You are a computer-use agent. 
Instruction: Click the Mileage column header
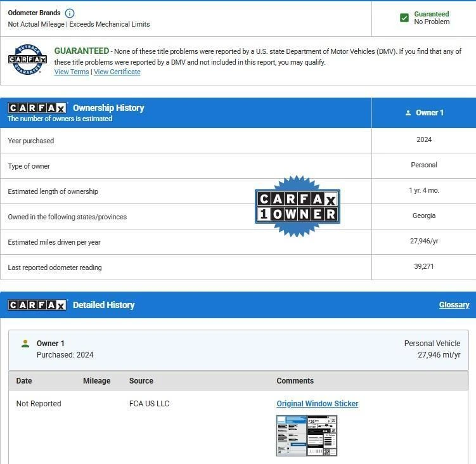pyautogui.click(x=96, y=381)
